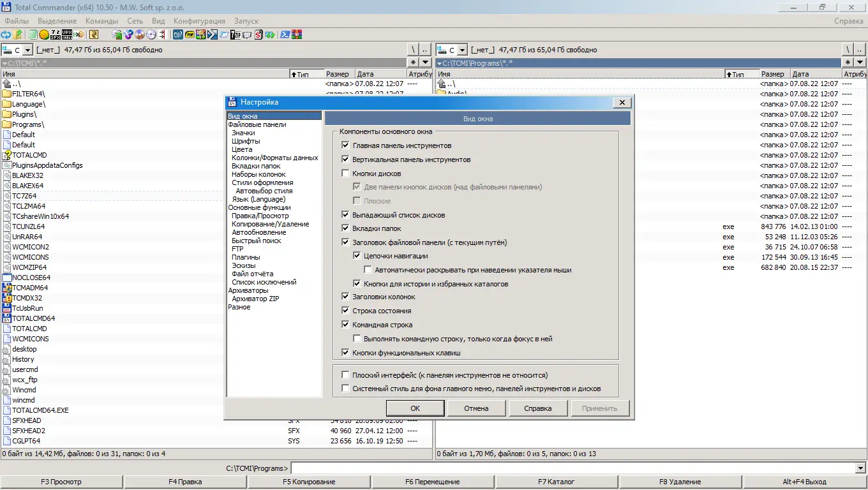This screenshot has height=490, width=868.
Task: Click the FILTER64 folder icon
Action: [x=7, y=94]
